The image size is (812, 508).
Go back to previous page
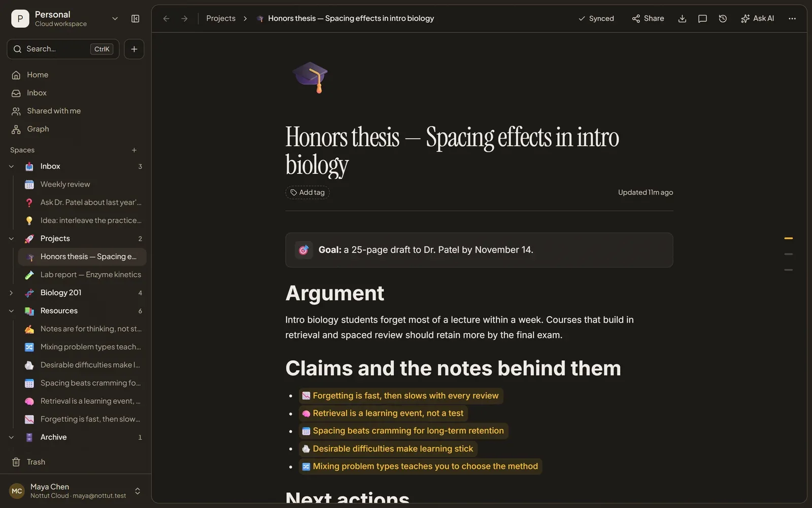(x=166, y=19)
